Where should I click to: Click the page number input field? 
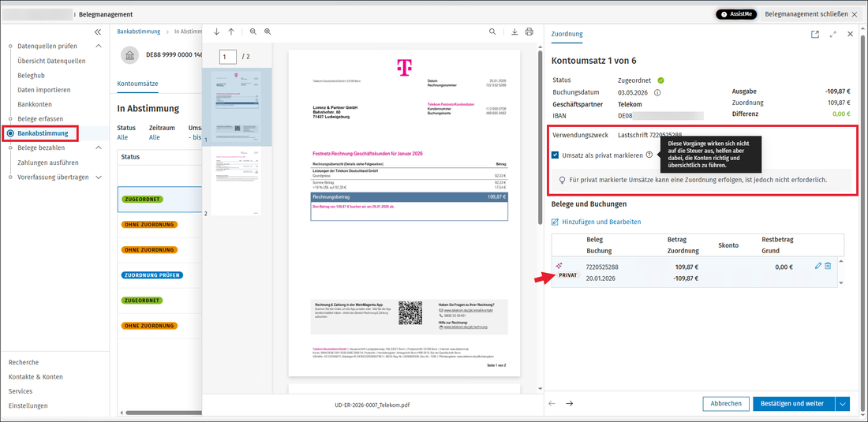(228, 57)
